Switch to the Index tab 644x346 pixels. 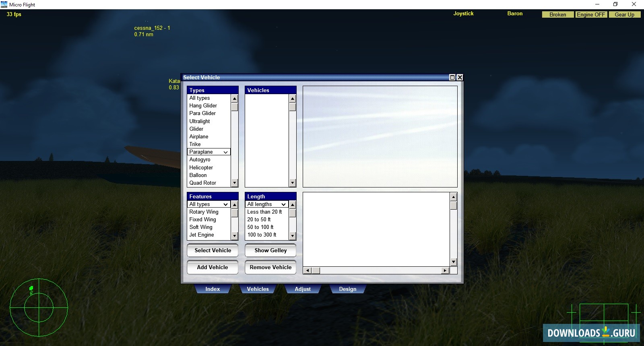tap(213, 289)
